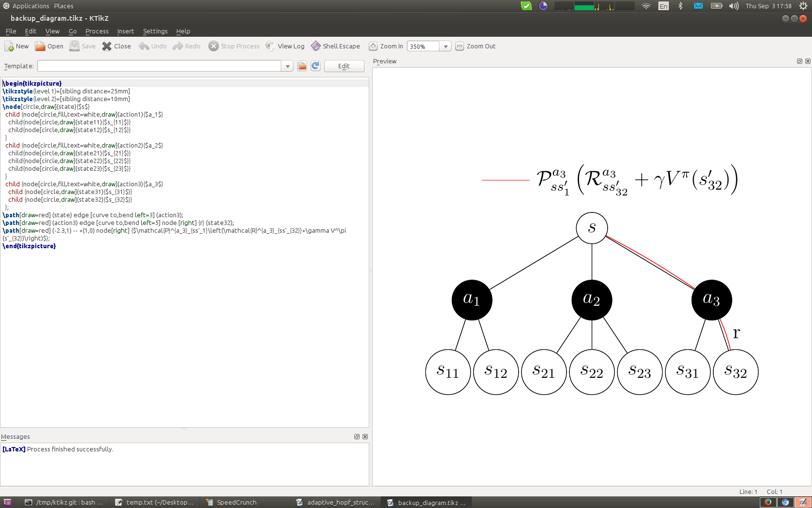This screenshot has width=812, height=508.
Task: Open a file with the Open icon
Action: click(40, 46)
